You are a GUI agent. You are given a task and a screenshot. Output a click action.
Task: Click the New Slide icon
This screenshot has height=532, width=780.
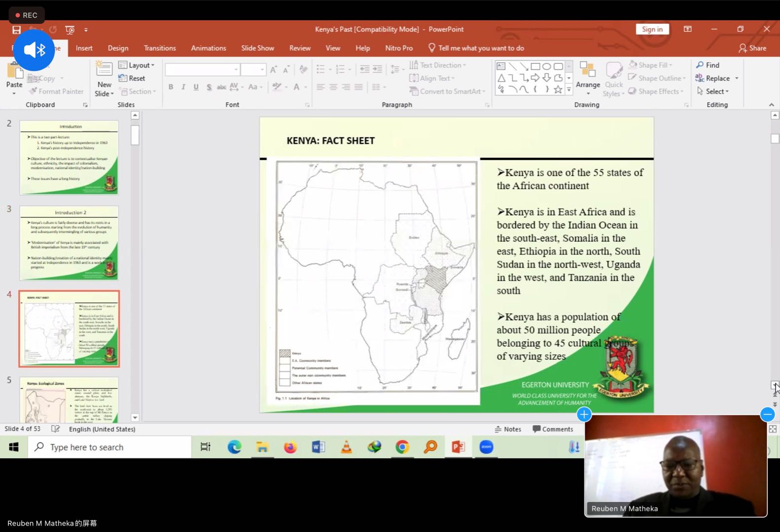(104, 69)
